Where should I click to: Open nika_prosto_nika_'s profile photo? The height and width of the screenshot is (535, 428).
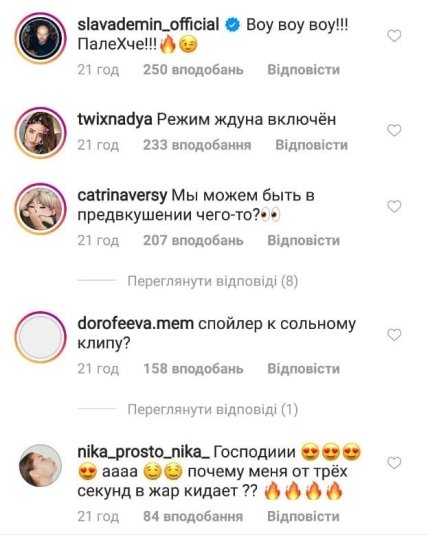(40, 465)
